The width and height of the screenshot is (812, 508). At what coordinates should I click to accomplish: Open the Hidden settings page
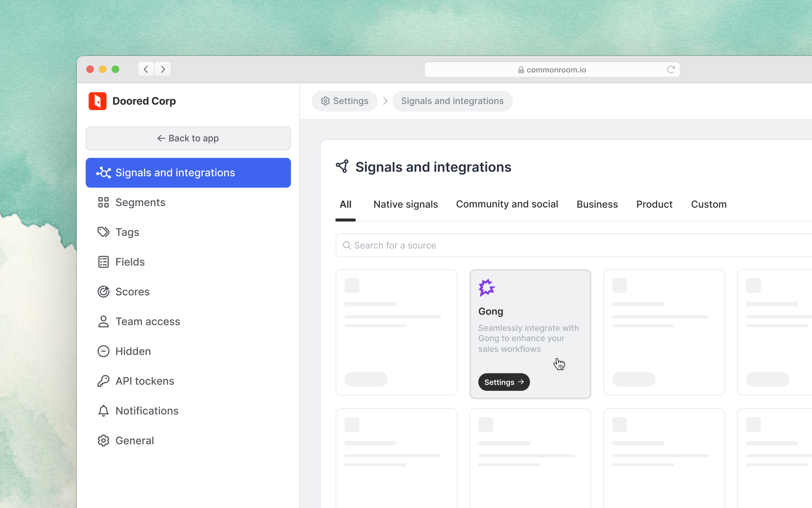[x=188, y=351]
